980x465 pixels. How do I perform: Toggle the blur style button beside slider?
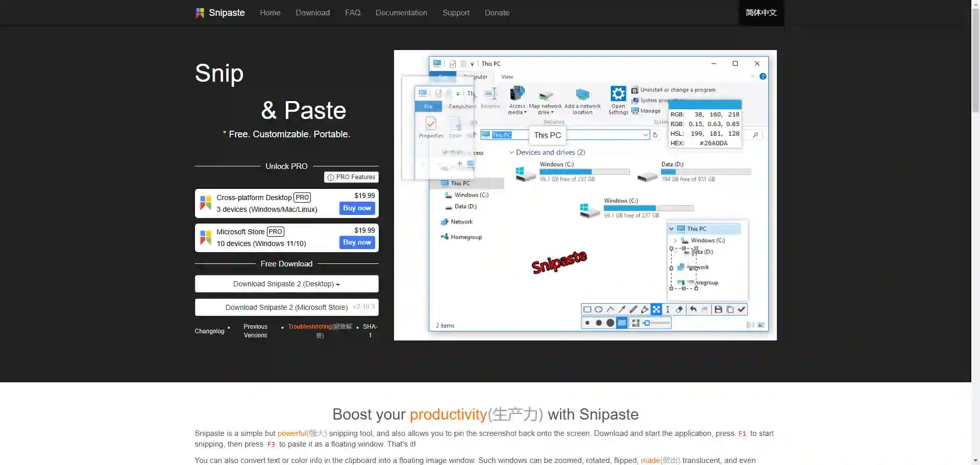point(635,323)
